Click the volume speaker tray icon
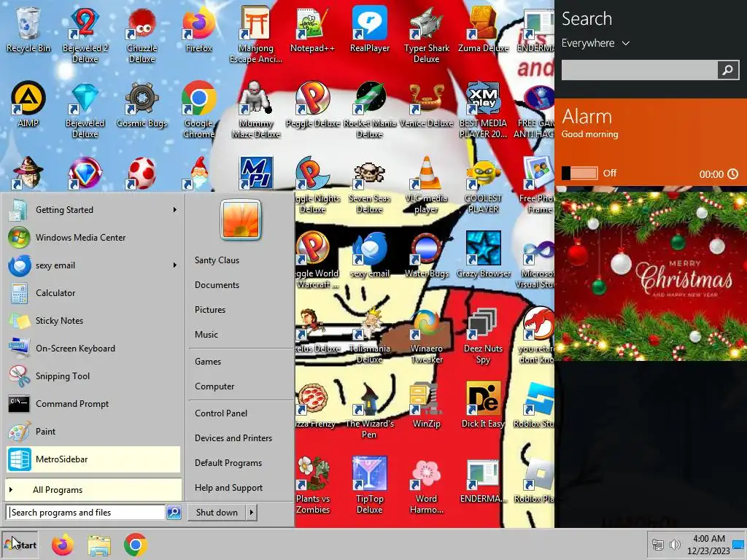 pos(675,545)
